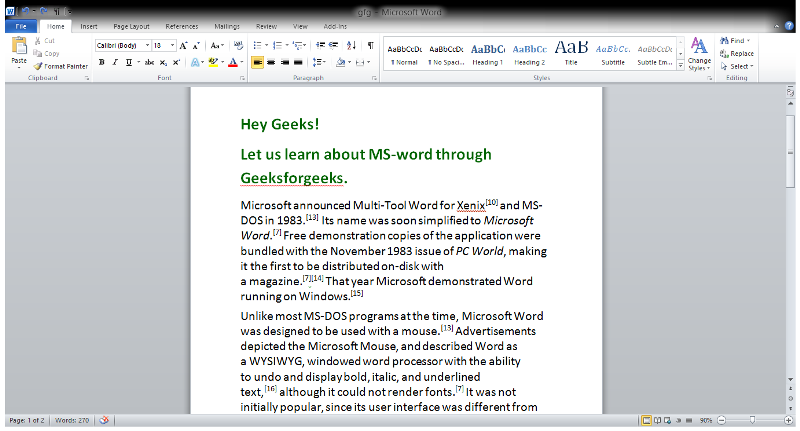
Task: Open the Calibri (Body) font name dropdown
Action: point(120,46)
